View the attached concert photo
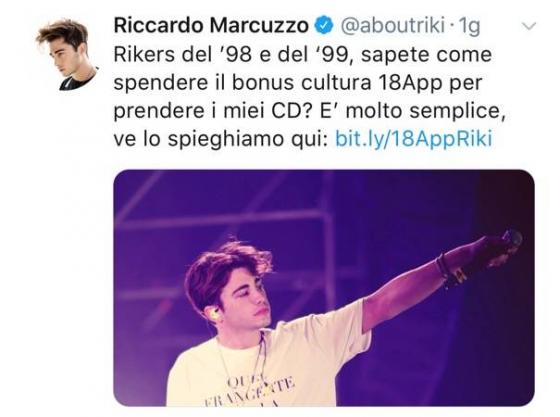This screenshot has height=417, width=560. point(324,288)
